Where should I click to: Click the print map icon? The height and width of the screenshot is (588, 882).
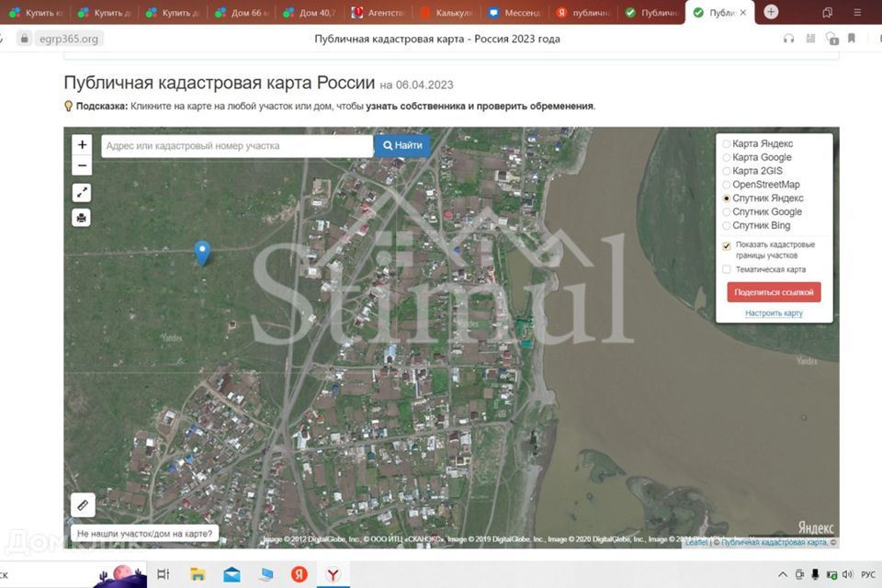tap(82, 218)
